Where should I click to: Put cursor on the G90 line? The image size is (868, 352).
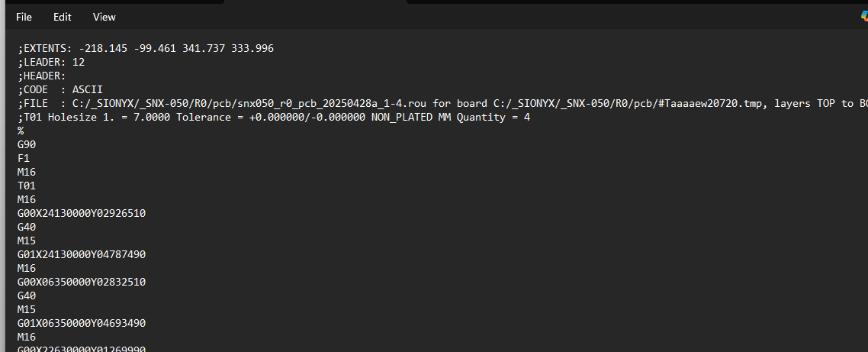[x=27, y=144]
